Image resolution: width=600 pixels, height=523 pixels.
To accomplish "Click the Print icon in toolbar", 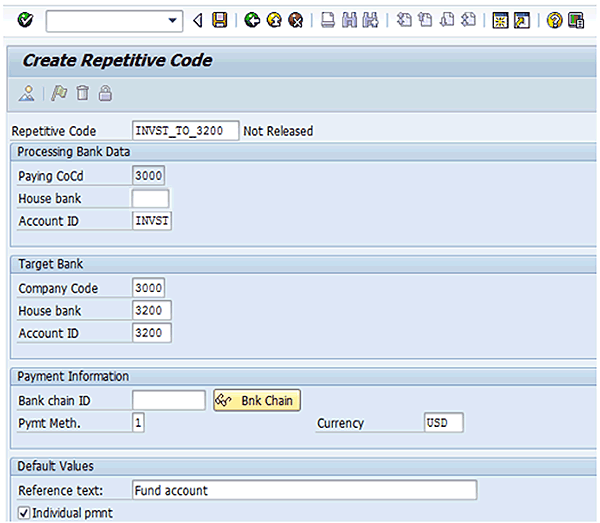I will [x=328, y=20].
